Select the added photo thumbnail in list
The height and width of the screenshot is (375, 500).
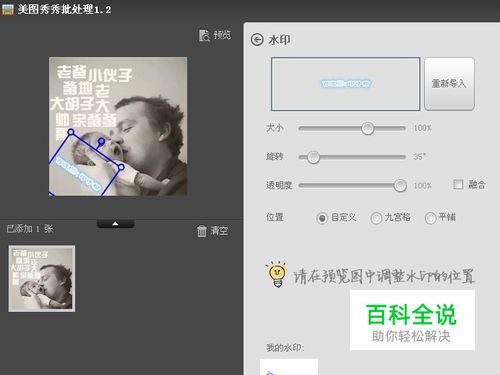[42, 279]
